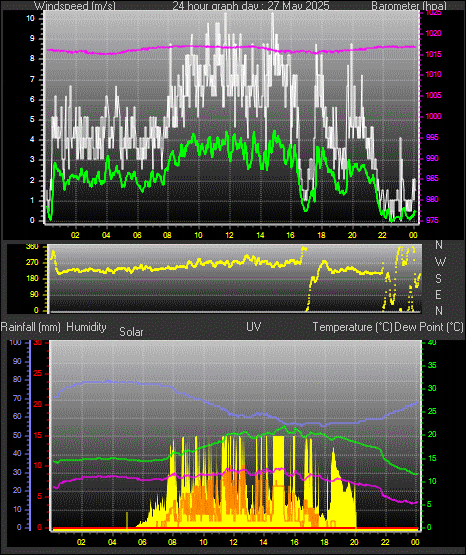Select the Solar label
Viewport: 466px width, 555px height.
131,332
